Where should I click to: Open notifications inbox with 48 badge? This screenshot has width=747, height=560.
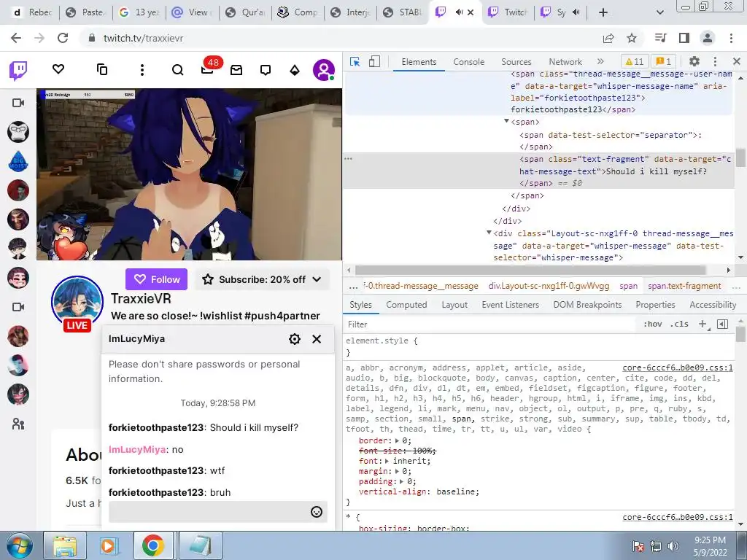pyautogui.click(x=208, y=69)
